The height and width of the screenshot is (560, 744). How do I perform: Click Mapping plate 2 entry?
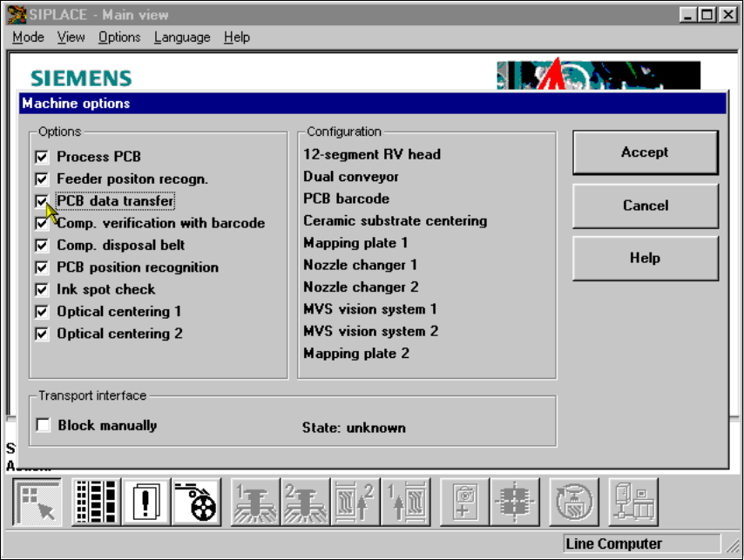[x=355, y=354]
